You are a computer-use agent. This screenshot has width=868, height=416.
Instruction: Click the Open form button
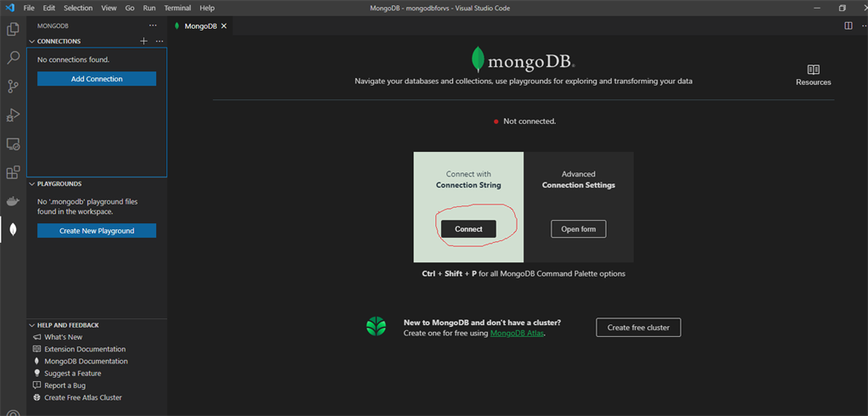point(579,228)
